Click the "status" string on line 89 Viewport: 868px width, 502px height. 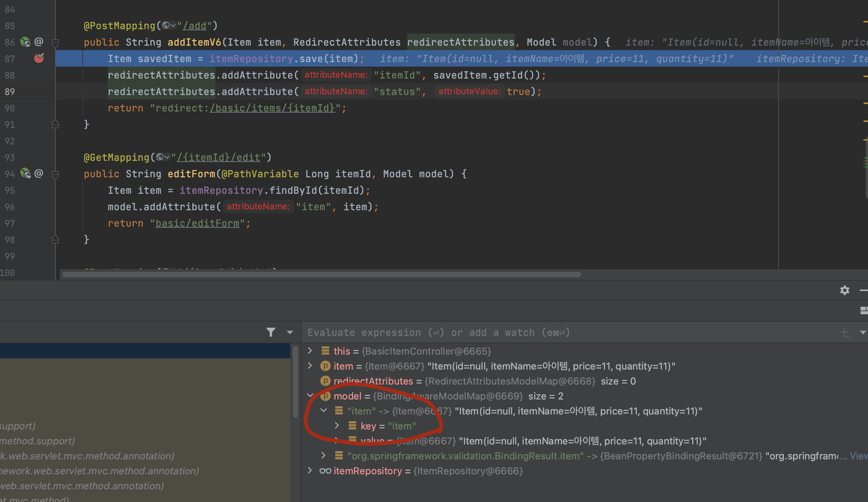click(x=397, y=92)
